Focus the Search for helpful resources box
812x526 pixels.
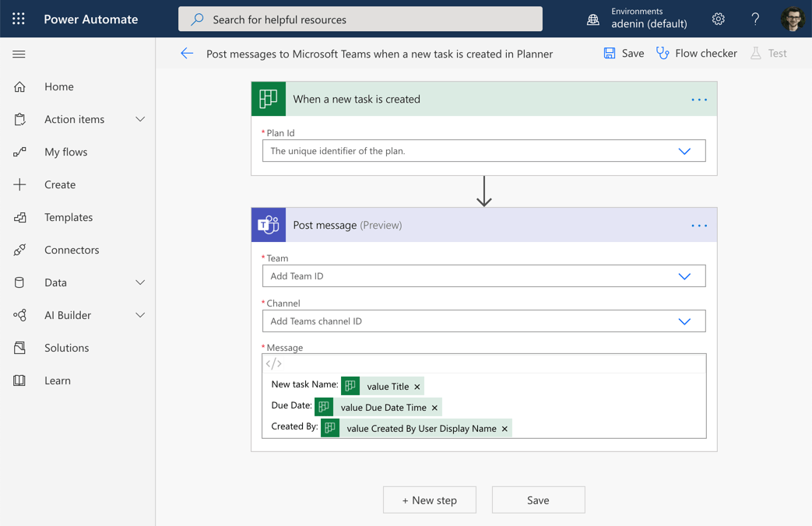[360, 19]
